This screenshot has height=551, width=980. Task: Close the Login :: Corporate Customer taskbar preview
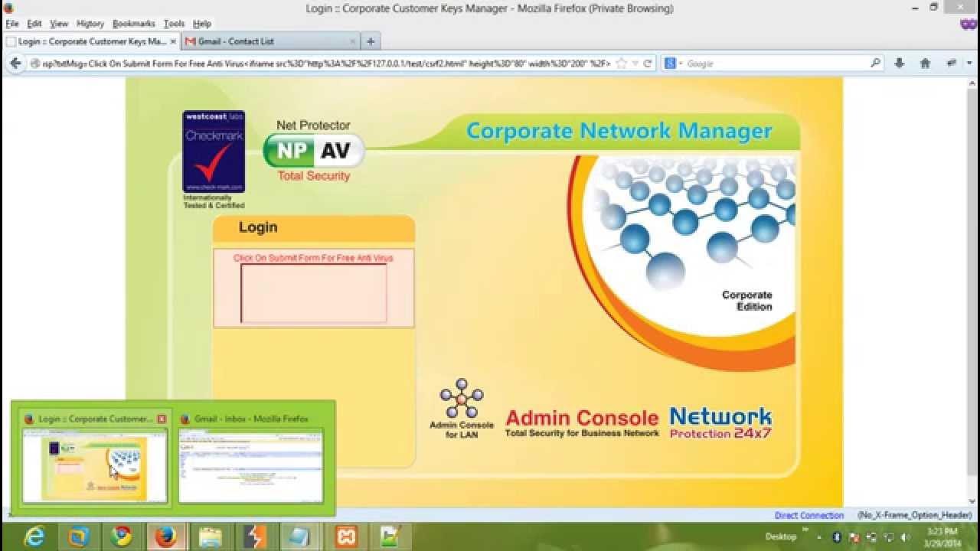(162, 419)
